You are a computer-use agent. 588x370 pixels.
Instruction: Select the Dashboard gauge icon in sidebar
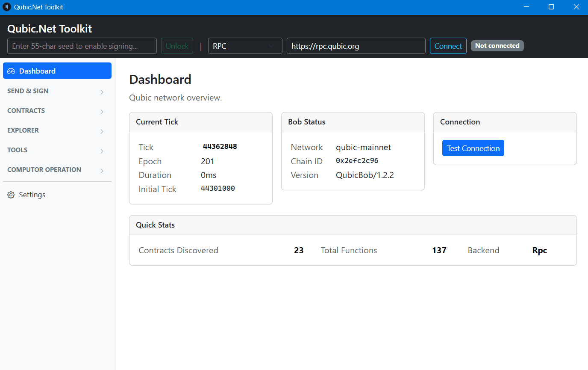[x=11, y=71]
